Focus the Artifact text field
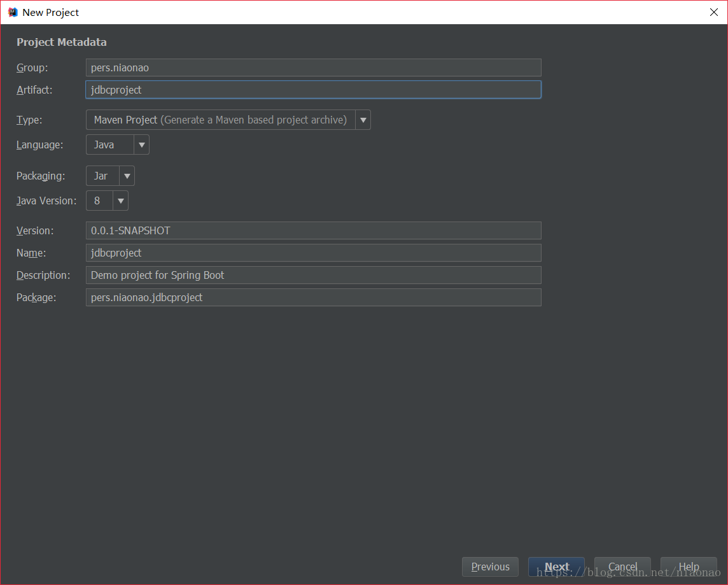728x585 pixels. (313, 90)
